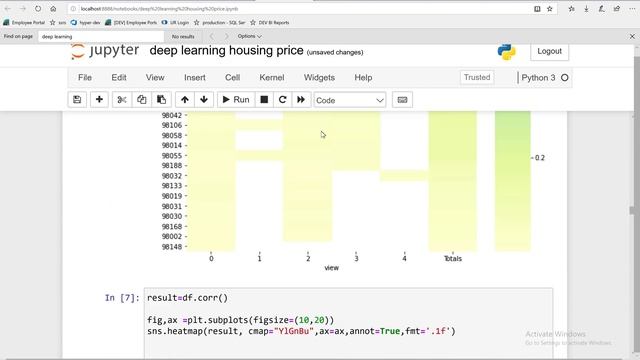The image size is (640, 360).
Task: Click zipcode 98148 label on heatmap axis
Action: coord(171,247)
